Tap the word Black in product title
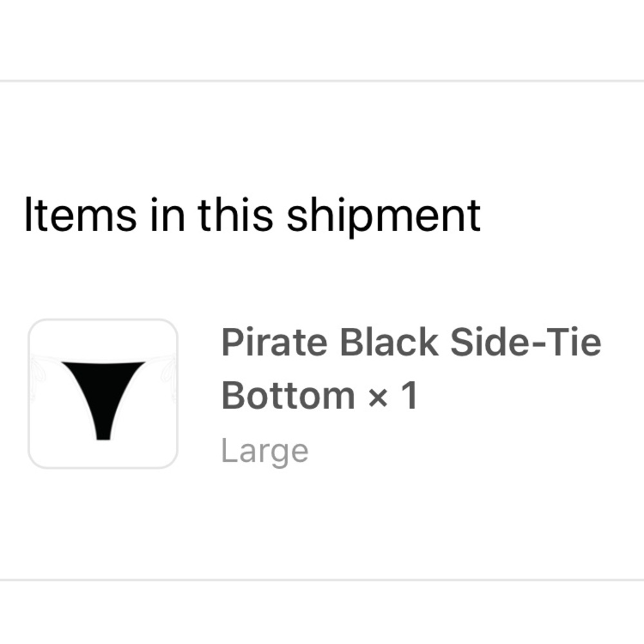The image size is (644, 644). pyautogui.click(x=389, y=342)
